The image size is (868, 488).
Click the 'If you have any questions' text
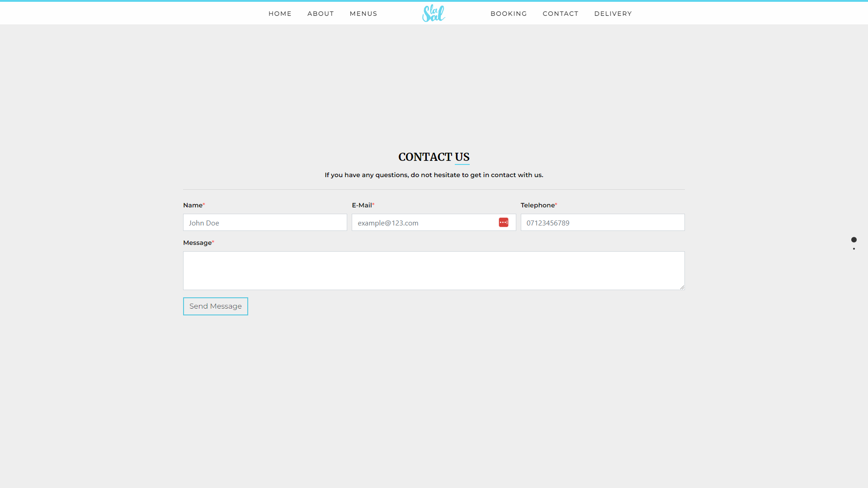tap(434, 175)
